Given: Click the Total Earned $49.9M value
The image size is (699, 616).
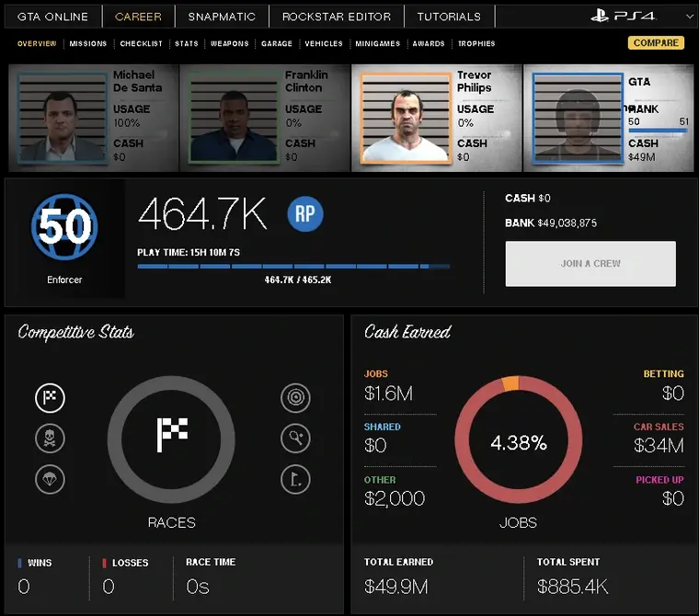Looking at the screenshot, I should (395, 587).
